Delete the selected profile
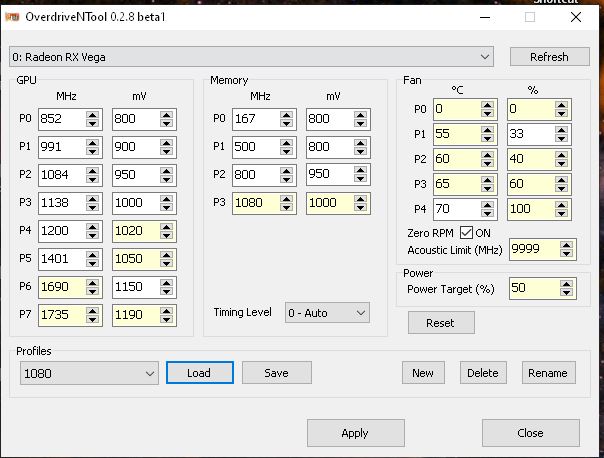604x458 pixels. click(x=483, y=373)
